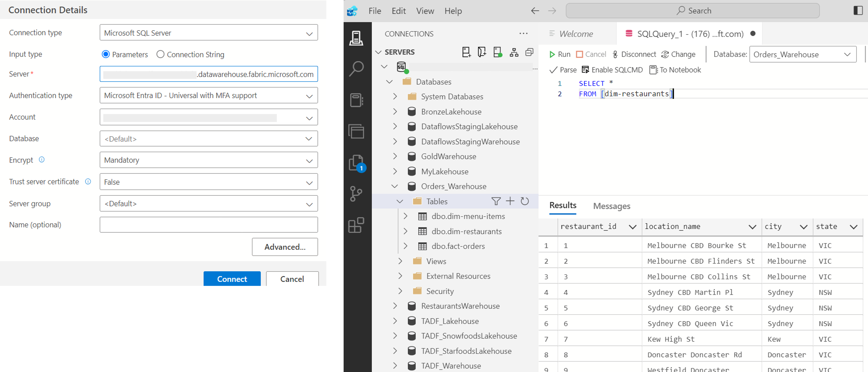Open the Trust server certificate dropdown

click(x=209, y=182)
